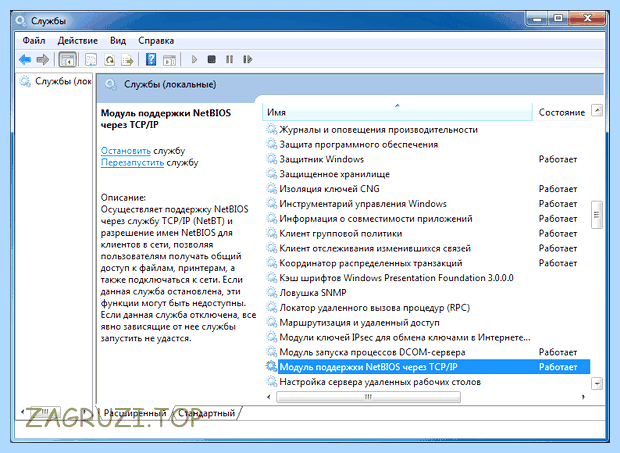Click the gear icon beside Изоляция ключей CNG

tap(272, 189)
